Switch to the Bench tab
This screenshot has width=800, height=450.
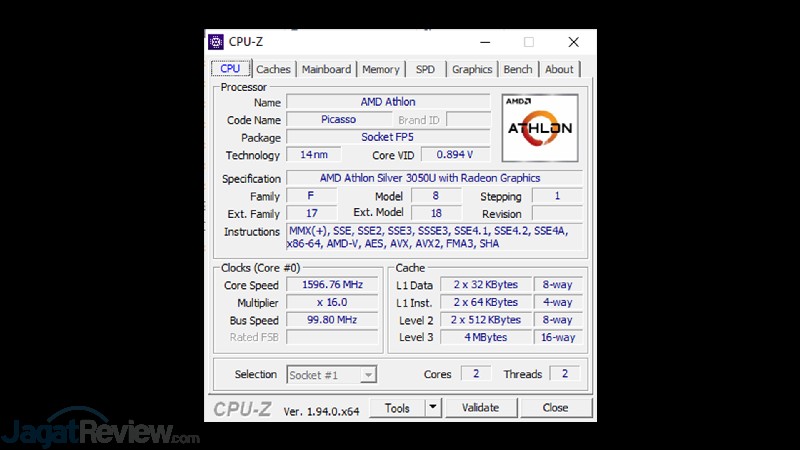click(518, 69)
